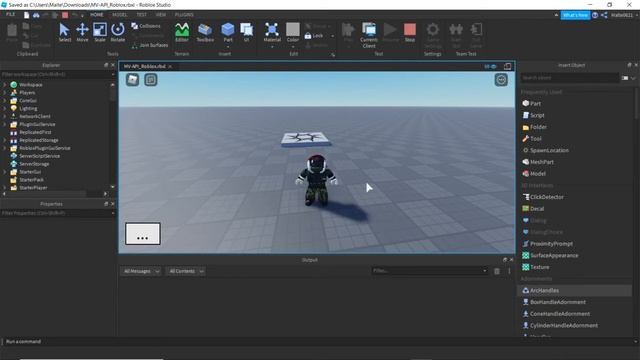Expand the ReplicatedStorage tree node

[x=4, y=140]
